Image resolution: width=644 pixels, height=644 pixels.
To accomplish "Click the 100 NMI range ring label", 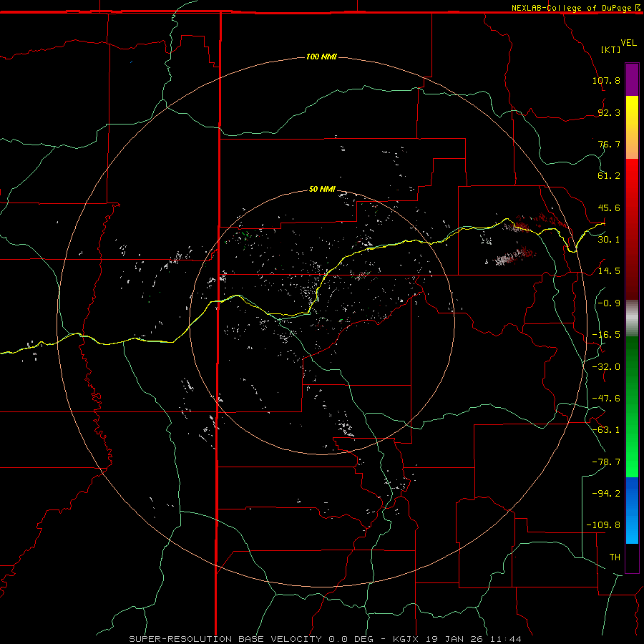I will 321,57.
